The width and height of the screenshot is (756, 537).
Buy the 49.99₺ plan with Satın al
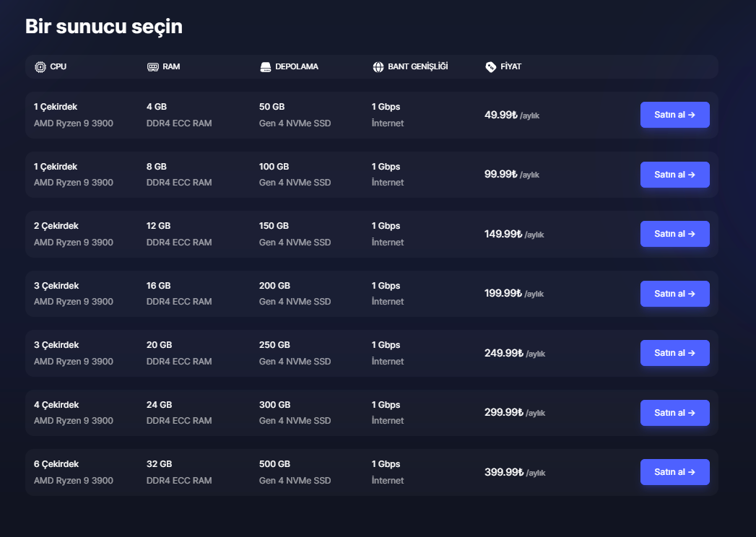click(674, 115)
